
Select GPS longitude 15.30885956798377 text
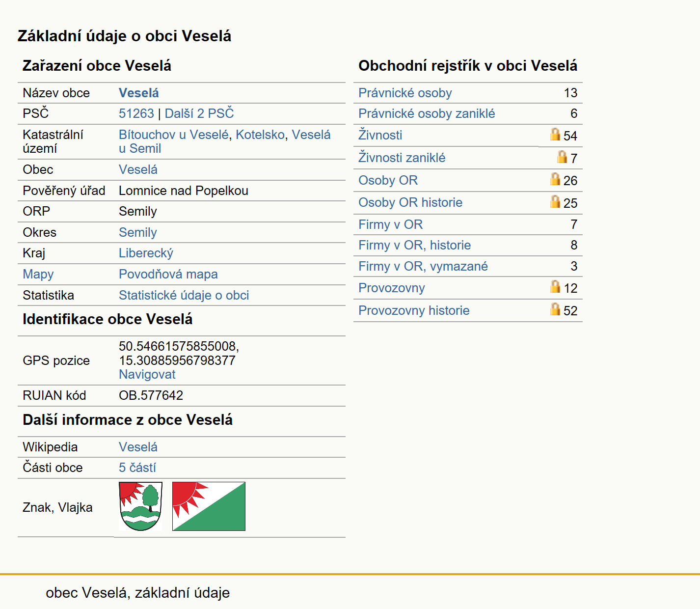tap(177, 360)
